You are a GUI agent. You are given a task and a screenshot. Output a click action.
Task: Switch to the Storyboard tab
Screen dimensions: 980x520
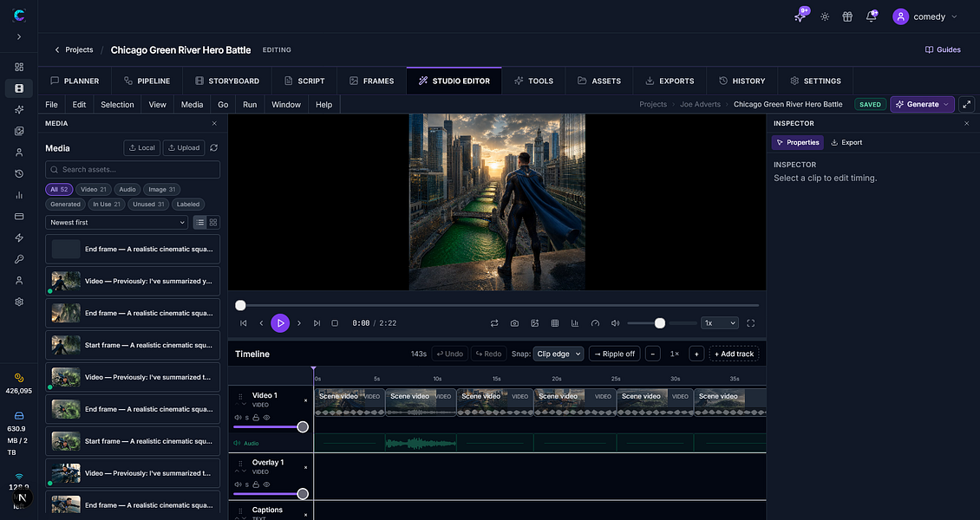(227, 81)
